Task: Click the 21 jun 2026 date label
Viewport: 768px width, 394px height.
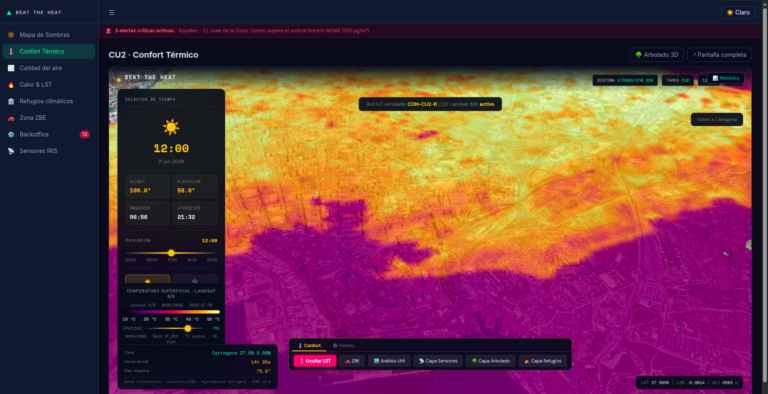Action: tap(171, 161)
